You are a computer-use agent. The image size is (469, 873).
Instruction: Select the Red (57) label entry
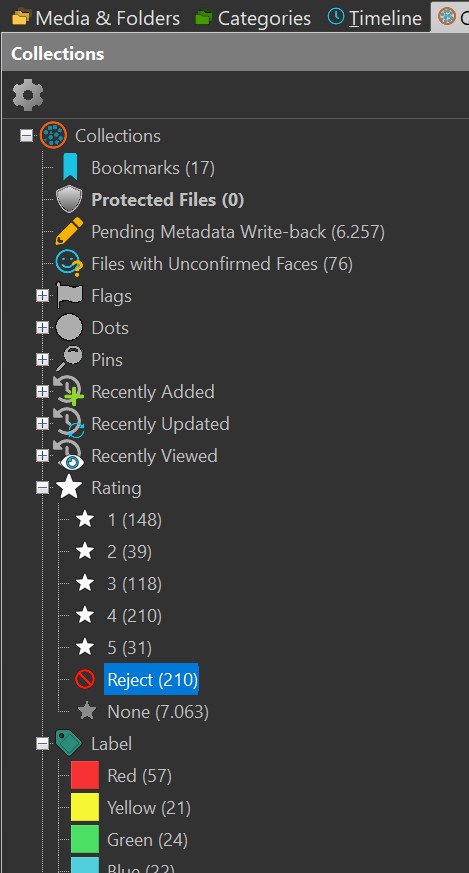pos(139,775)
